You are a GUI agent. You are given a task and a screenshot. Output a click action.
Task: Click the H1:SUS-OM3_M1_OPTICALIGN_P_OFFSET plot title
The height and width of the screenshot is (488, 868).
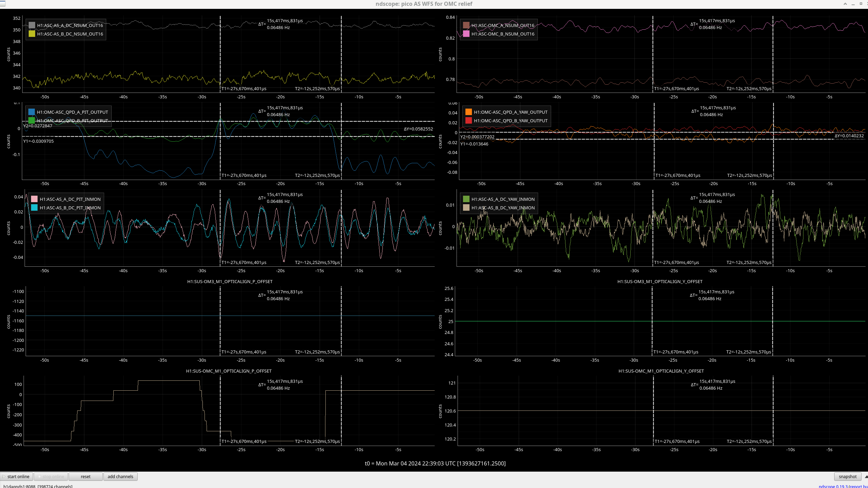pyautogui.click(x=230, y=281)
